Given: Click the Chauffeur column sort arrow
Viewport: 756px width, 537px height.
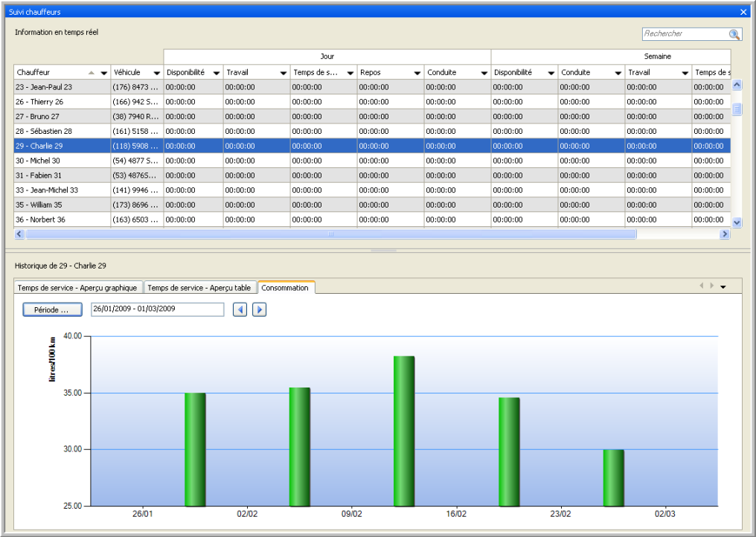Looking at the screenshot, I should 92,73.
